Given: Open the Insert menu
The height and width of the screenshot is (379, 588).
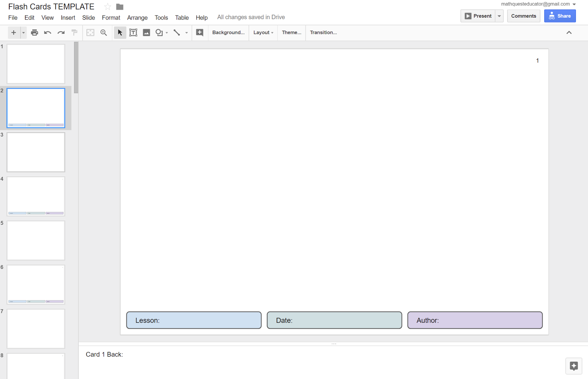Looking at the screenshot, I should tap(68, 17).
